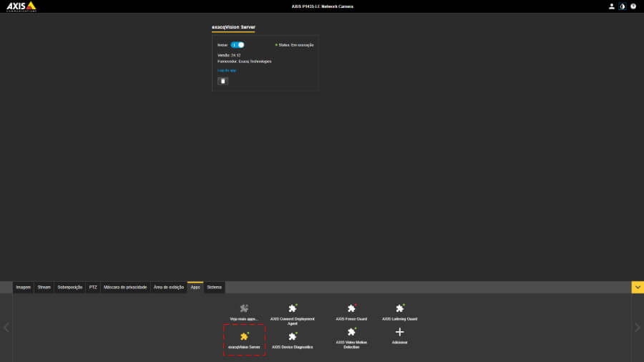
Task: Open the AXIS Fence Guard app
Action: click(x=351, y=309)
